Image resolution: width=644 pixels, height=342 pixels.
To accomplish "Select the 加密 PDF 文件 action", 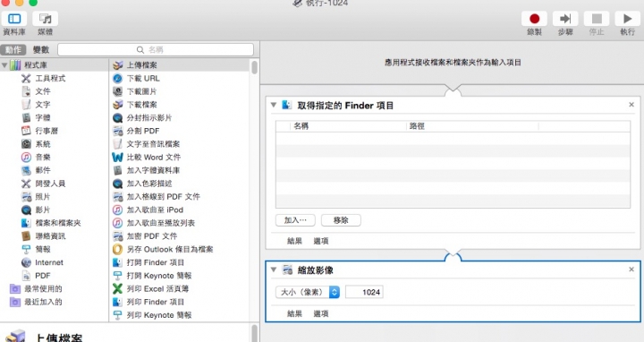I will [152, 236].
